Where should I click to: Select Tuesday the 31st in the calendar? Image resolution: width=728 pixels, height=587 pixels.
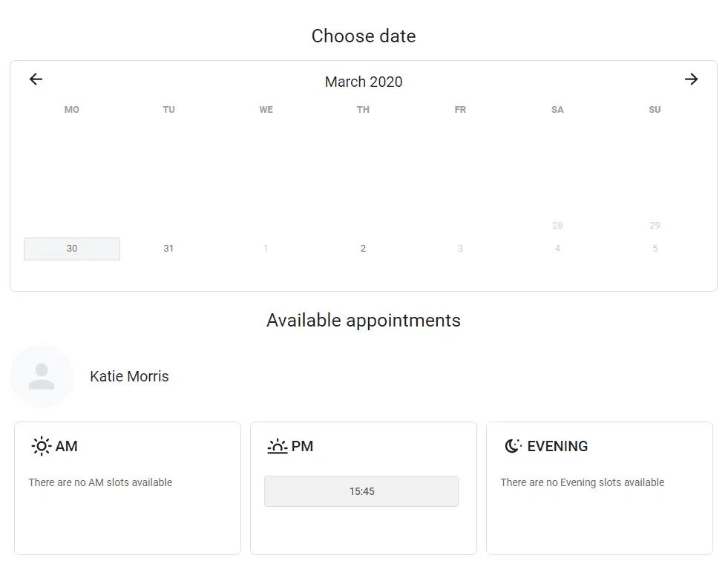168,249
